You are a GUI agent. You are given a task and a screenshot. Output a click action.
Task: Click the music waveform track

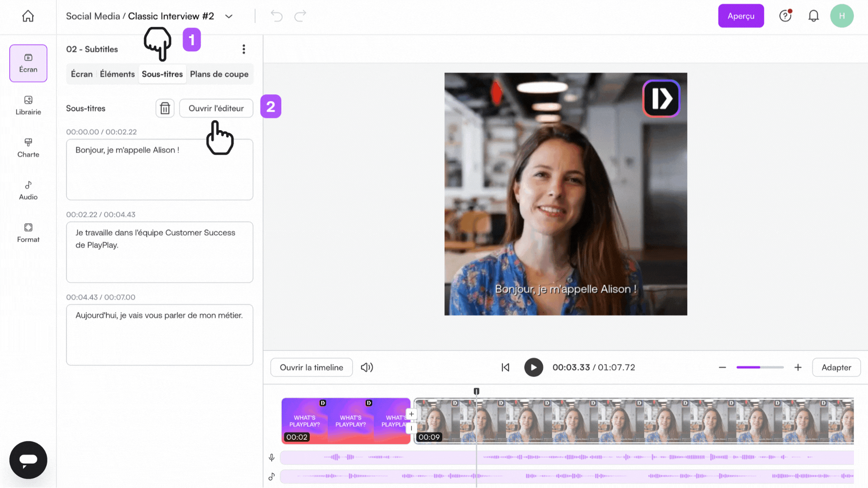click(567, 476)
